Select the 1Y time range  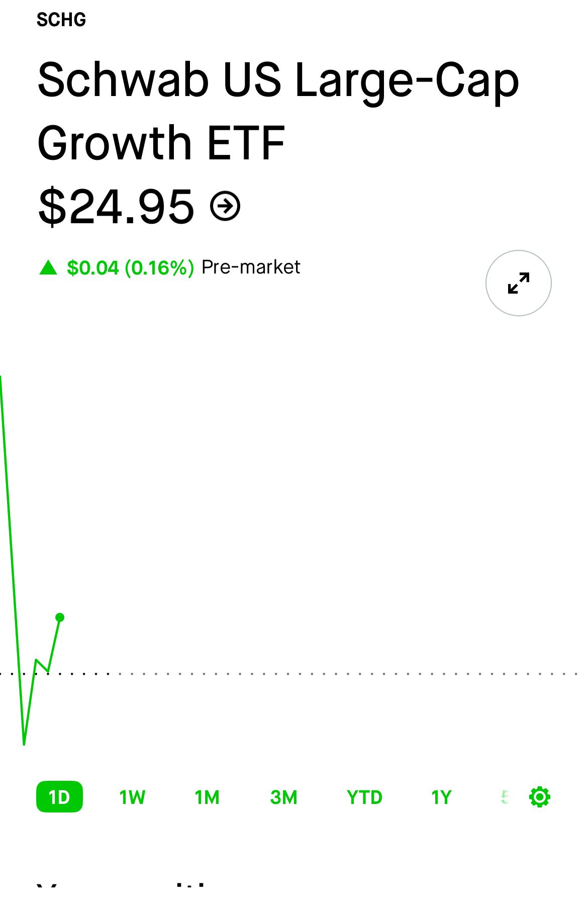coord(441,797)
